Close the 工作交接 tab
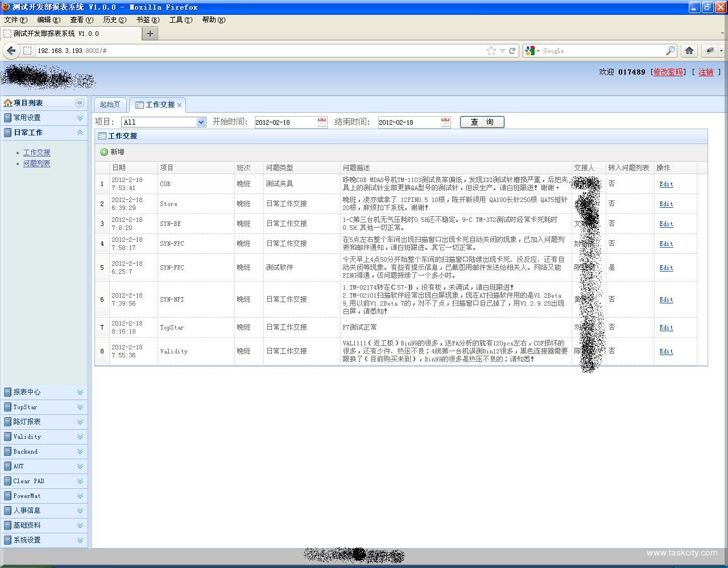This screenshot has height=568, width=728. pyautogui.click(x=179, y=105)
